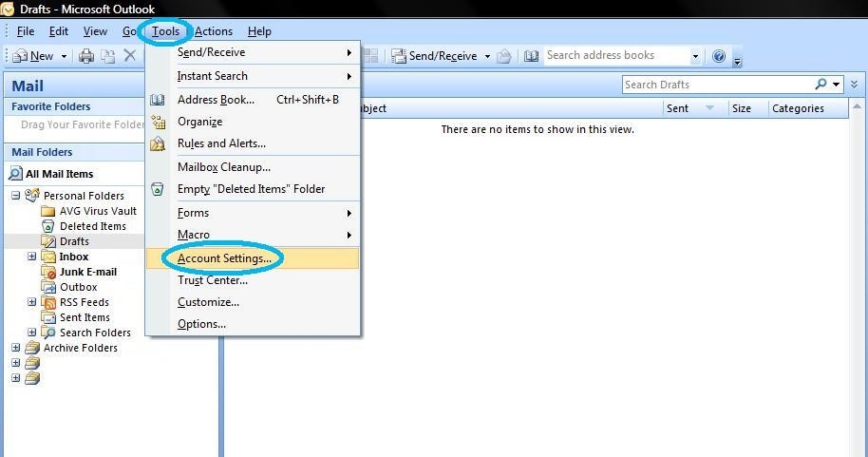
Task: Expand Forms submenu
Action: point(253,213)
